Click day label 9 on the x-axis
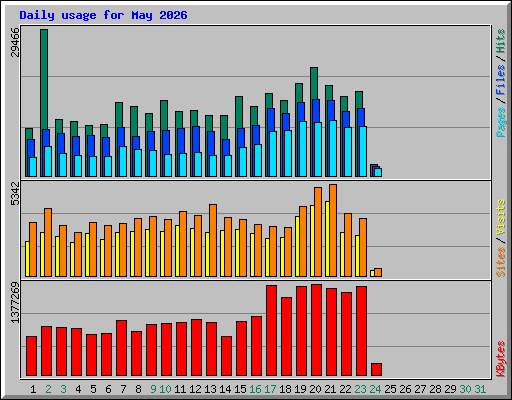Screen dimensions: 512x400 [x=153, y=389]
